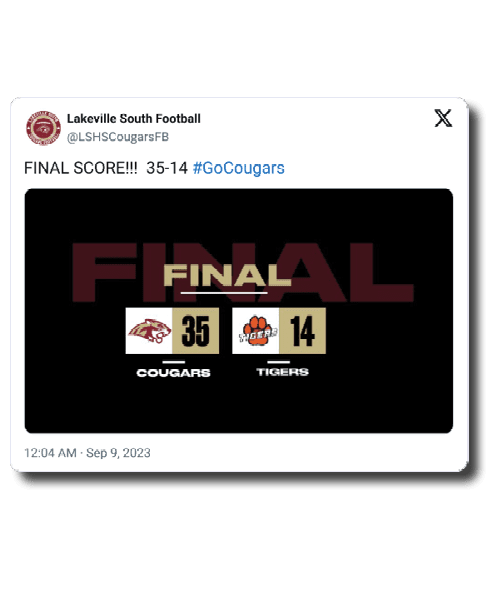Click the dash above TIGERS label
Screen dimensions: 498x589
click(x=279, y=362)
